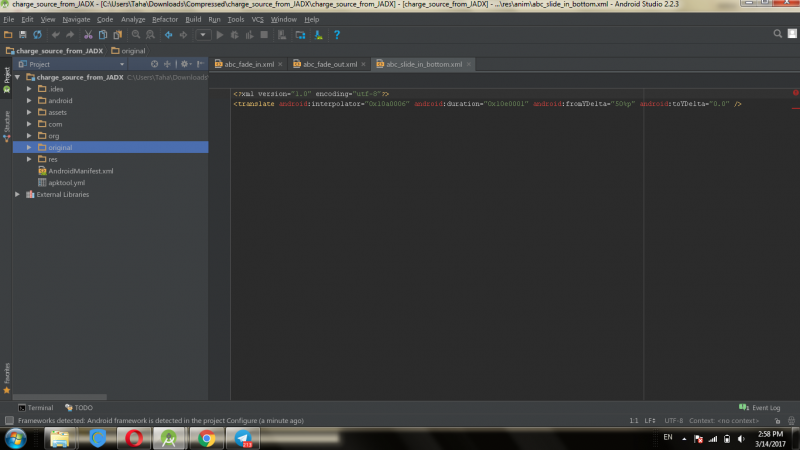Switch to abc_fade_out.xml tab

[330, 64]
